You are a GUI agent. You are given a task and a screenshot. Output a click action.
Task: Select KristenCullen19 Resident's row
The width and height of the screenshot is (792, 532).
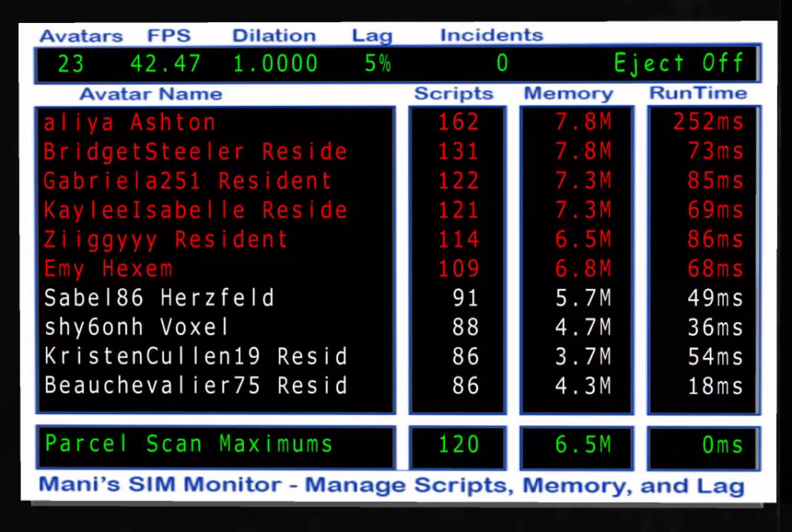[196, 356]
